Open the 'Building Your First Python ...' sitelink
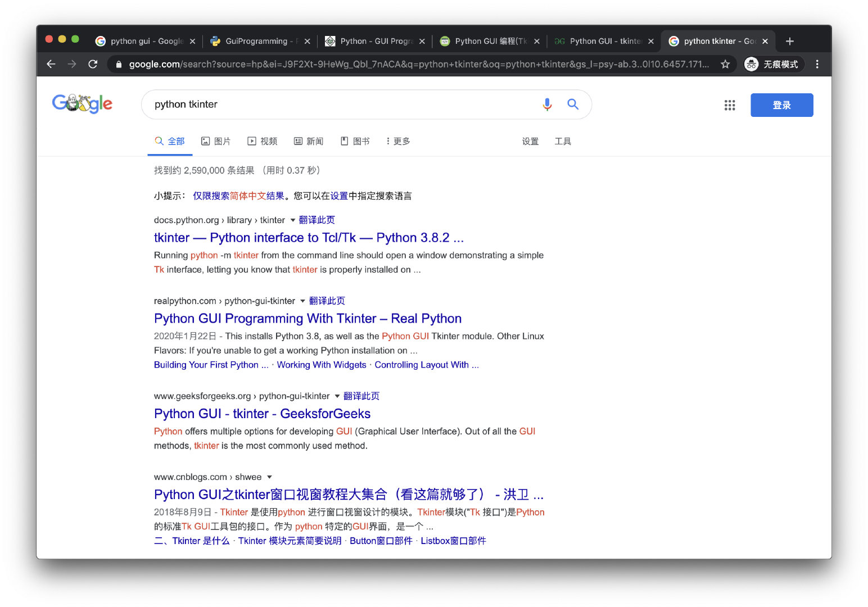This screenshot has width=868, height=607. click(211, 365)
